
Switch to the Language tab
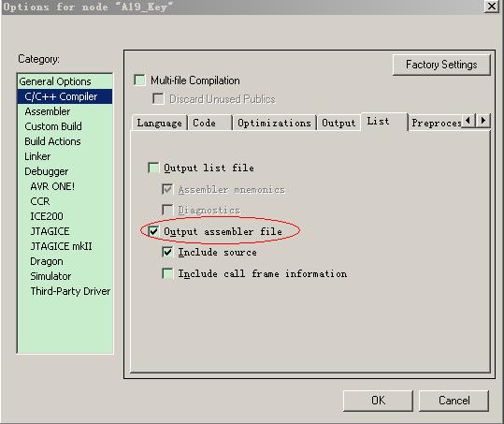click(x=159, y=123)
